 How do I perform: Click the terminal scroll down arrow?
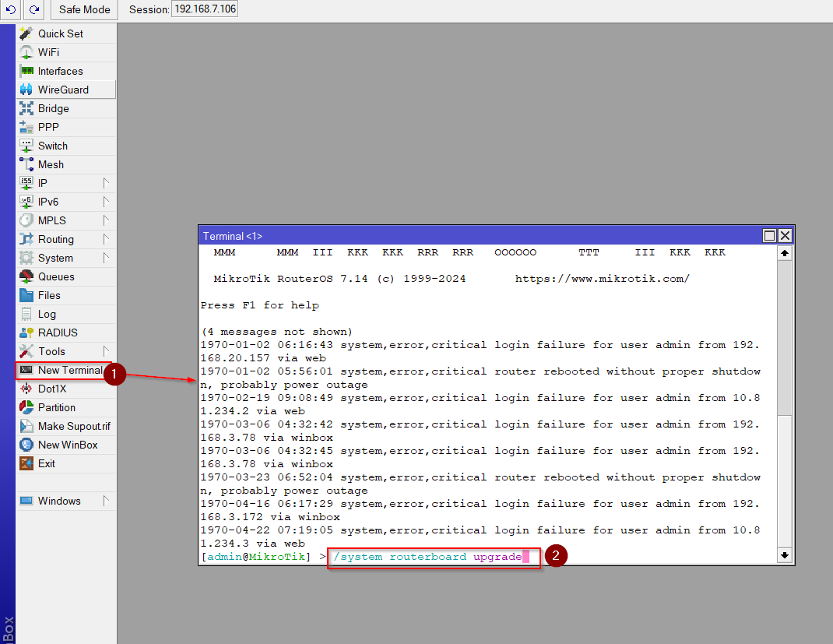pos(784,555)
